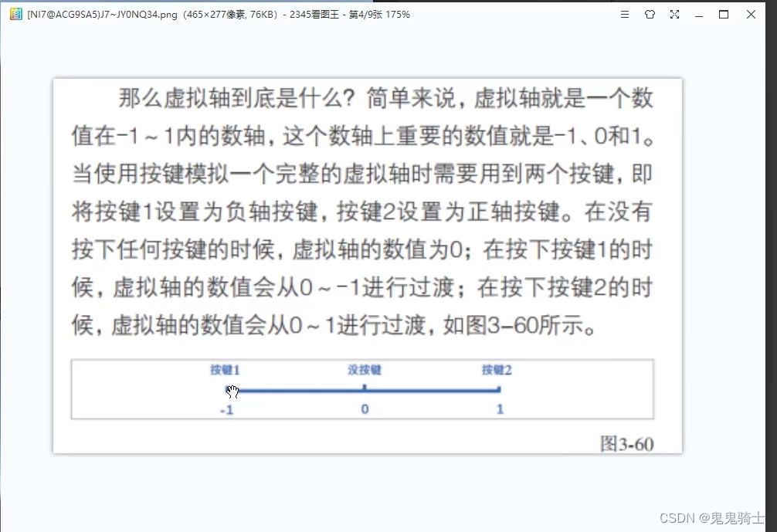The image size is (777, 532).
Task: Click the skin (shirt) icon
Action: 650,15
